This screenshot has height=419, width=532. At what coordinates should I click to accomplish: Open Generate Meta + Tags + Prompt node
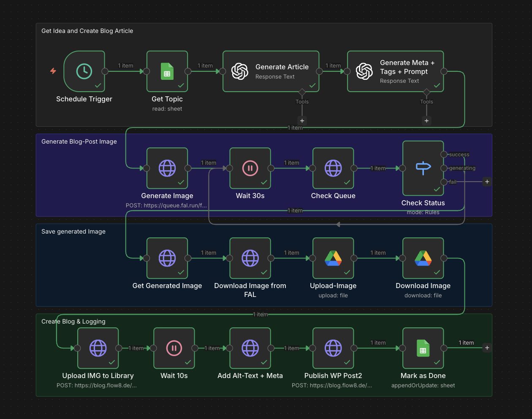(x=396, y=71)
